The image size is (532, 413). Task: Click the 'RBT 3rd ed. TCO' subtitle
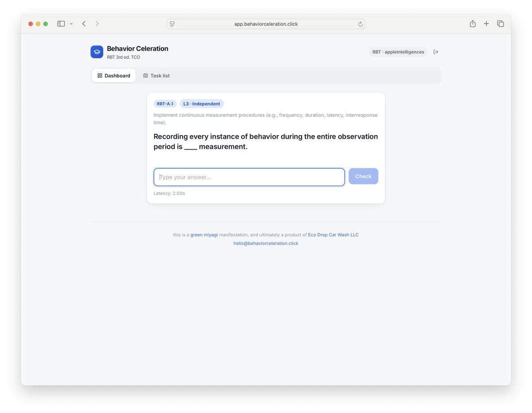point(123,57)
